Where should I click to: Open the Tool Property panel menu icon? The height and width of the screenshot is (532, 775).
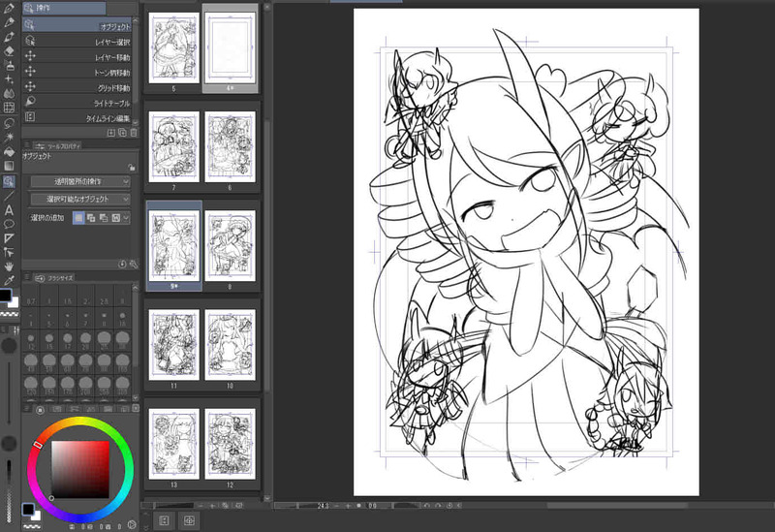(x=27, y=146)
